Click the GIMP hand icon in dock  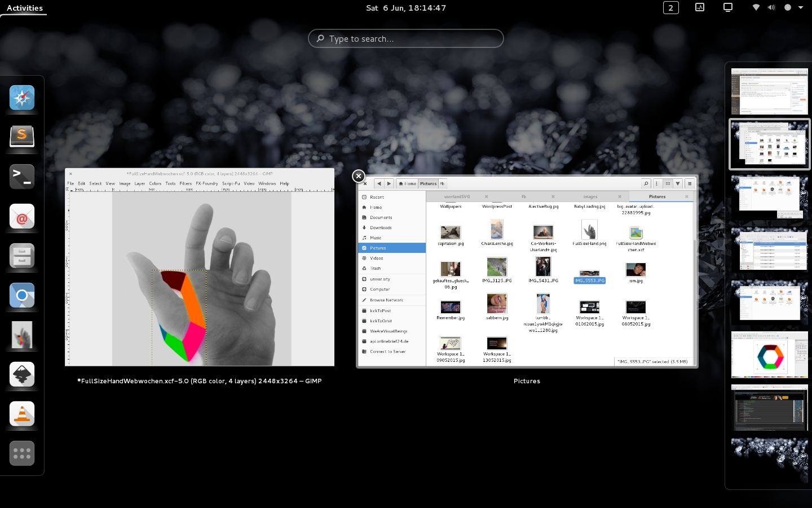coord(22,335)
